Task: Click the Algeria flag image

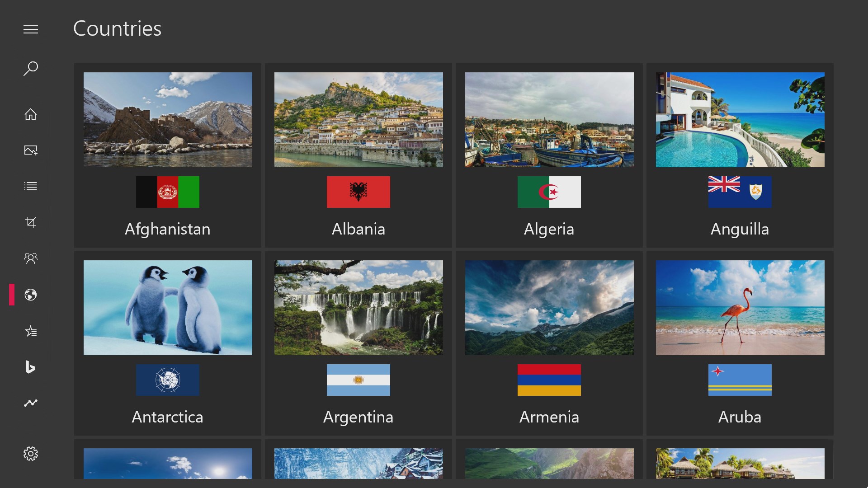Action: click(x=549, y=192)
